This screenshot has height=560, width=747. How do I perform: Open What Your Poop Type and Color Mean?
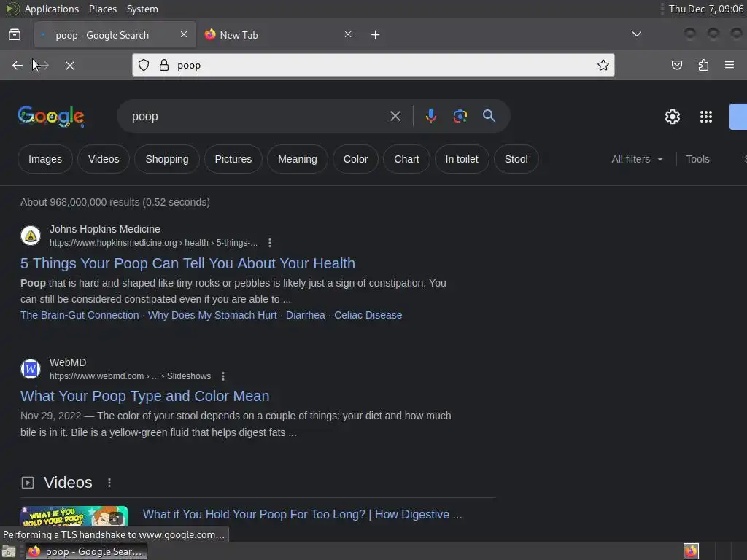(145, 396)
